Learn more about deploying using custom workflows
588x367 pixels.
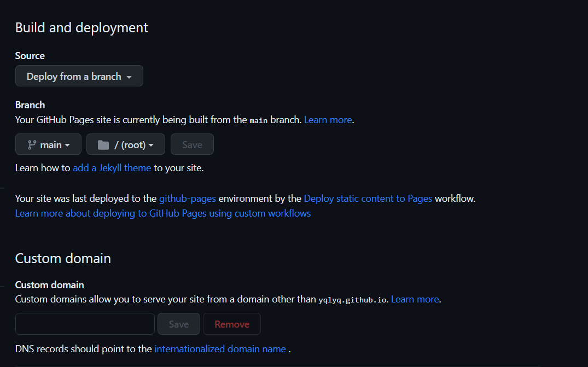point(163,213)
